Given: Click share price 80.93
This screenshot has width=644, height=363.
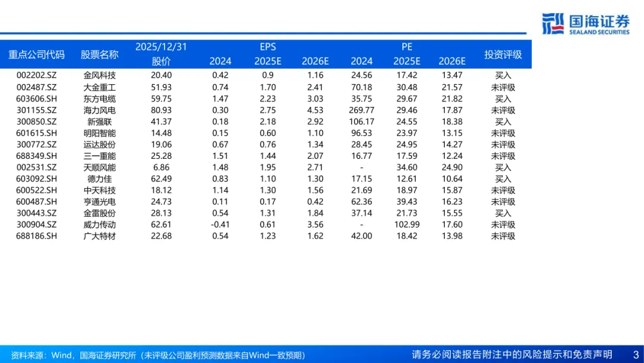Looking at the screenshot, I should (x=161, y=110).
